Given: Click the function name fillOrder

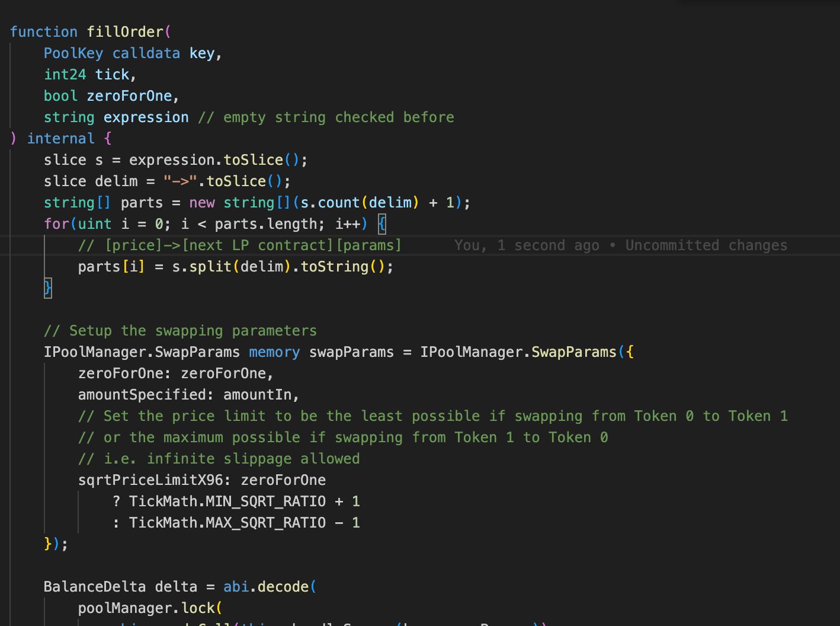Looking at the screenshot, I should (125, 31).
